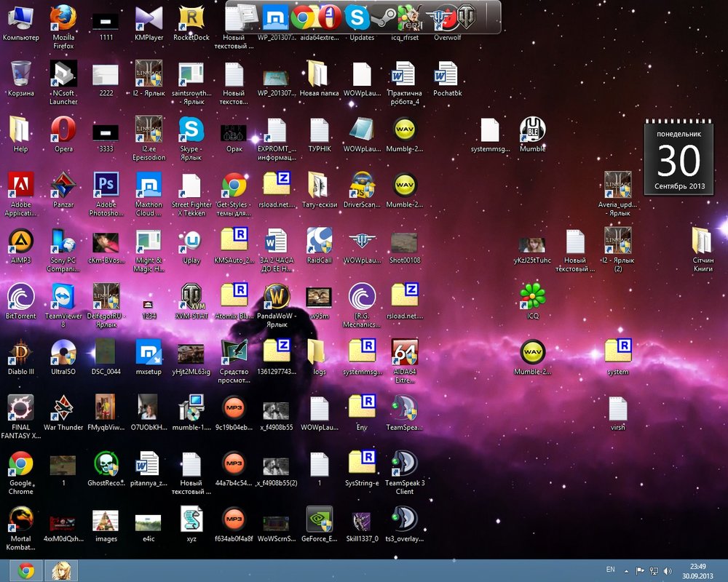Open the UltraISO desktop icon
The height and width of the screenshot is (582, 728).
click(63, 353)
